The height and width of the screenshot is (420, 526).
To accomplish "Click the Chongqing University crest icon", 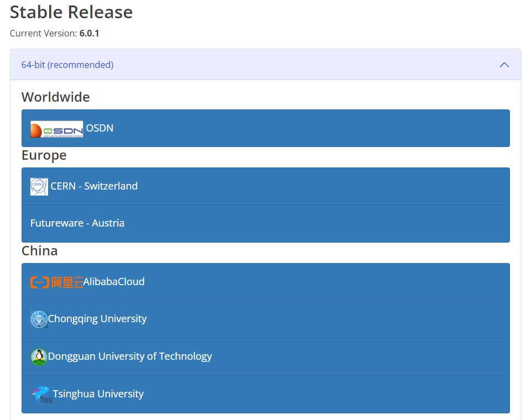I will coord(39,319).
